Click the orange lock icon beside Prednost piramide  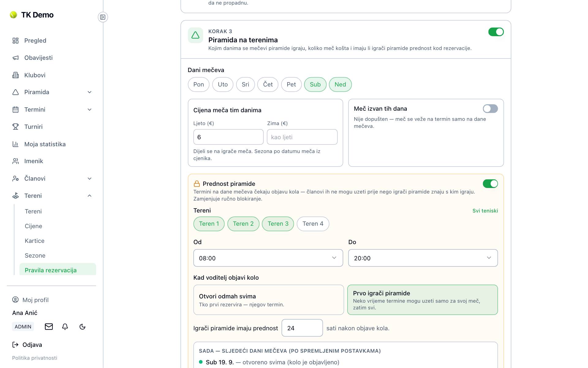pos(197,184)
